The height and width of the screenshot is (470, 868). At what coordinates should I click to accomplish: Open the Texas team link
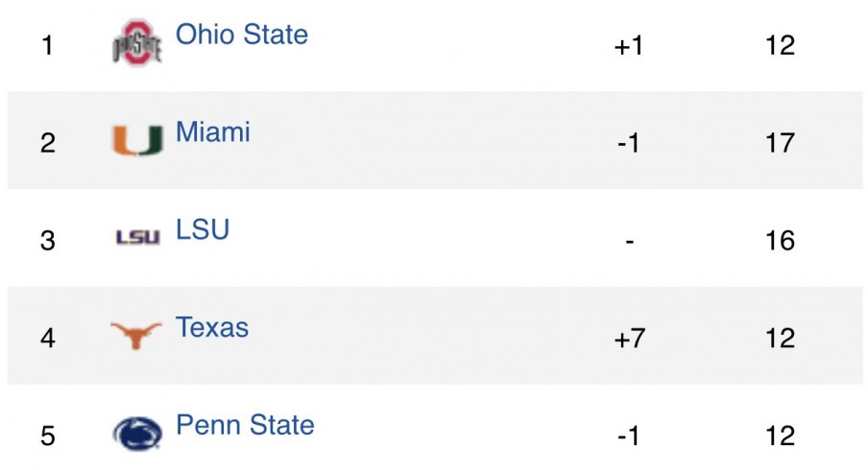coord(212,327)
